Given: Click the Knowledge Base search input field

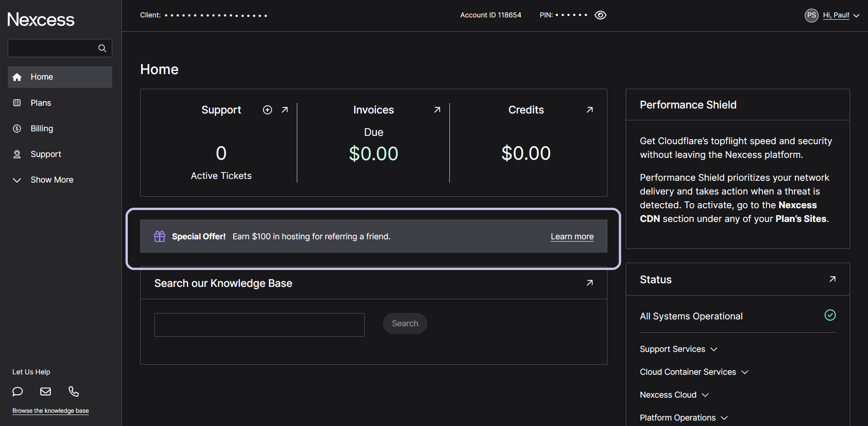Looking at the screenshot, I should (x=259, y=324).
